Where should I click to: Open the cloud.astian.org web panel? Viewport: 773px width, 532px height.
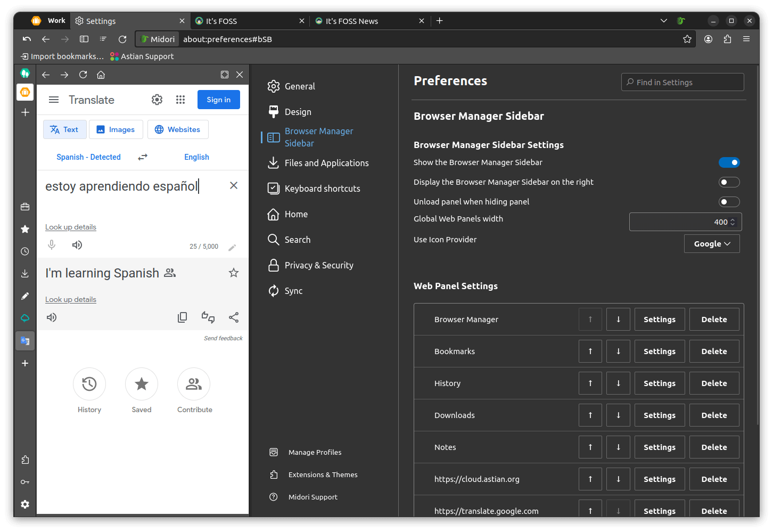(x=25, y=318)
